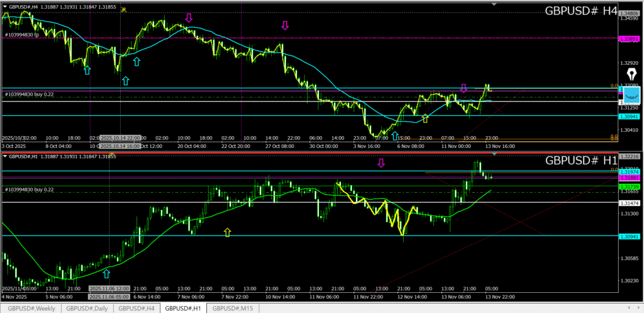Click the blue smile indicator icon
This screenshot has width=644, height=313.
[x=631, y=94]
